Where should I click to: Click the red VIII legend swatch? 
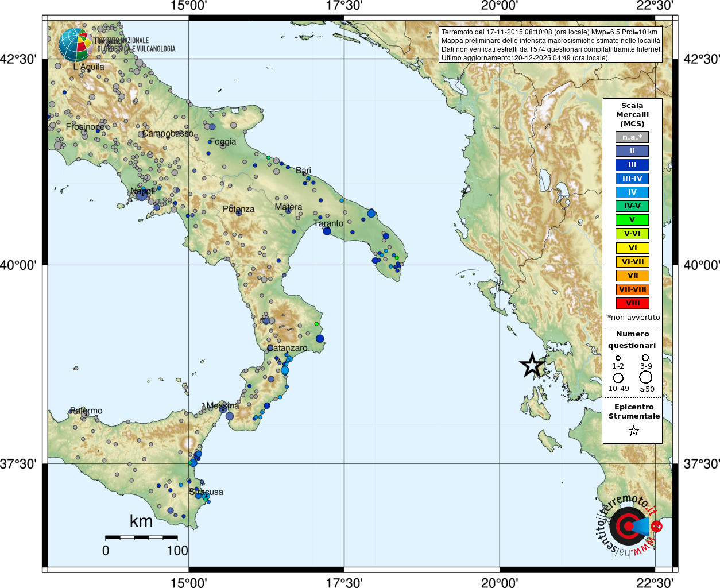tap(632, 303)
